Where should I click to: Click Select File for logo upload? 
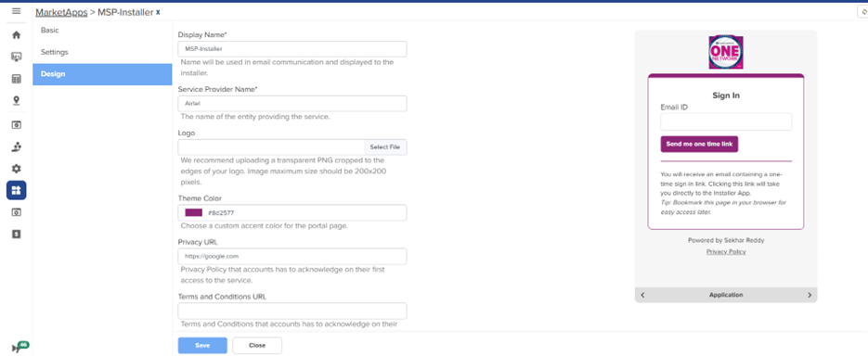(x=384, y=147)
